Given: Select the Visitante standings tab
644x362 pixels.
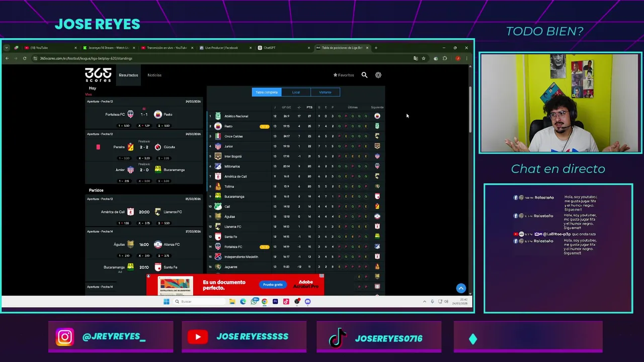Looking at the screenshot, I should [325, 92].
